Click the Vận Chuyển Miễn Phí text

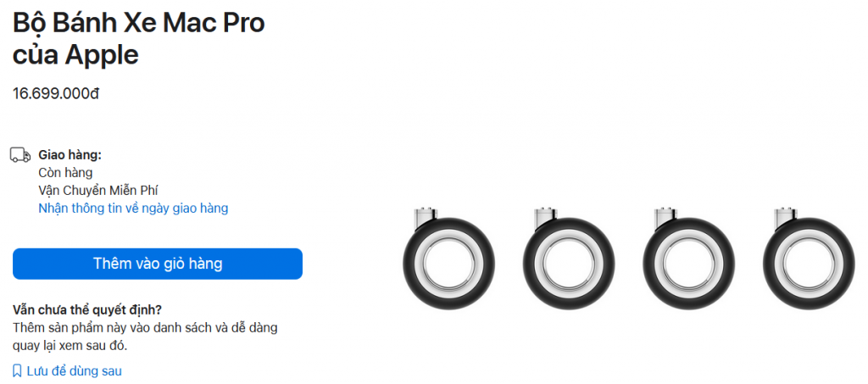click(x=98, y=191)
